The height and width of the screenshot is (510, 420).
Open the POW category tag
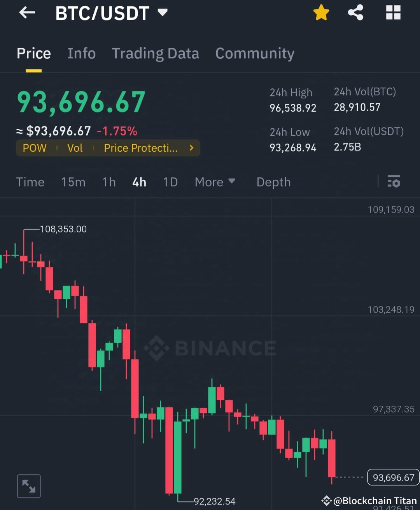pyautogui.click(x=34, y=148)
